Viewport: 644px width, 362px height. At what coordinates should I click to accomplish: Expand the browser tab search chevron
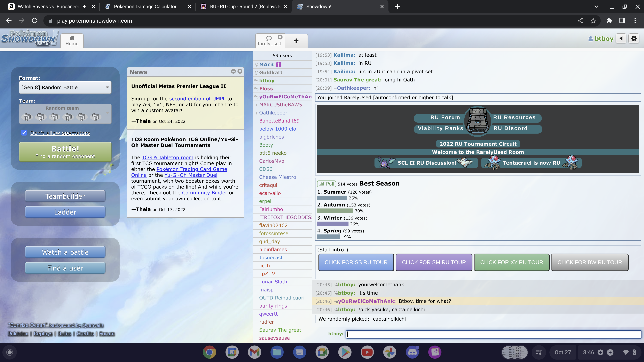tap(596, 7)
